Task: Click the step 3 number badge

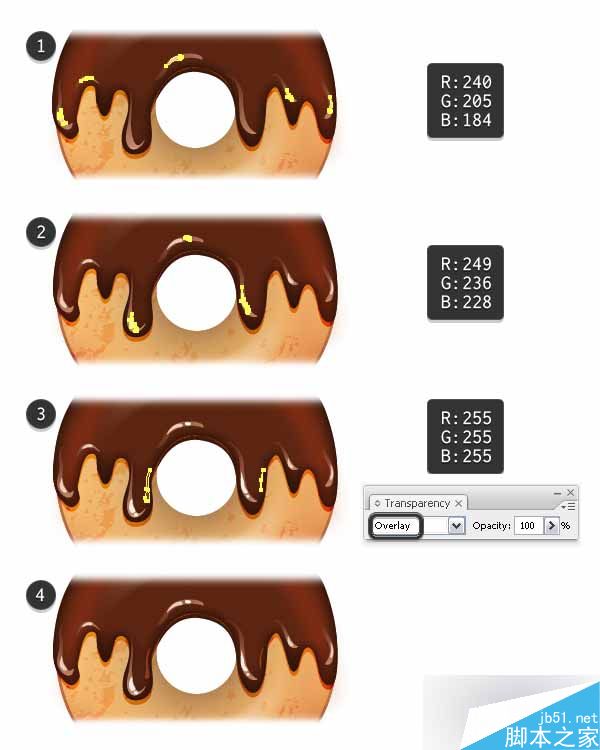Action: 41,414
